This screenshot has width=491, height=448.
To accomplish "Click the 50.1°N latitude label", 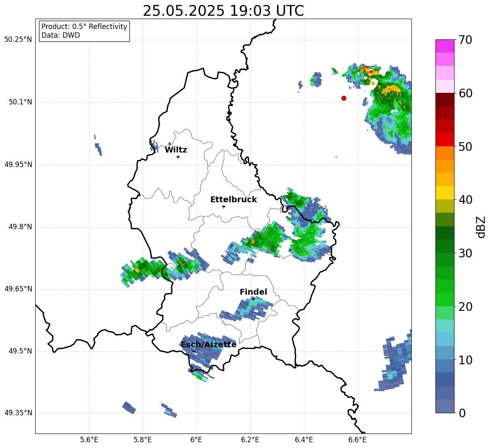I will pyautogui.click(x=20, y=102).
